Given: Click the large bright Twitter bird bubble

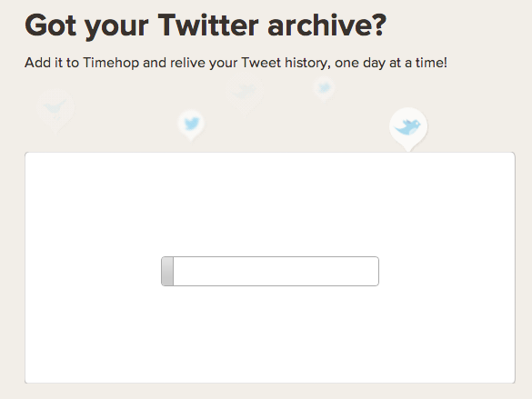Looking at the screenshot, I should (408, 128).
